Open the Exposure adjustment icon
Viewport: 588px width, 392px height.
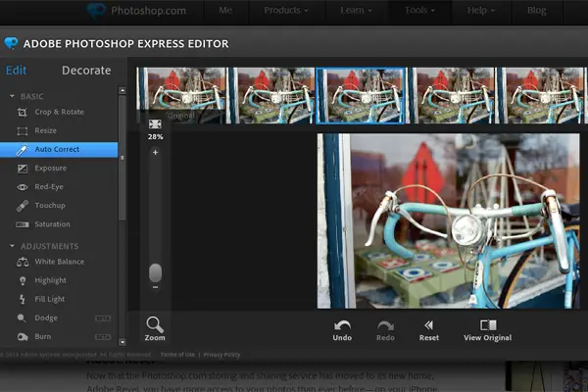pos(23,169)
